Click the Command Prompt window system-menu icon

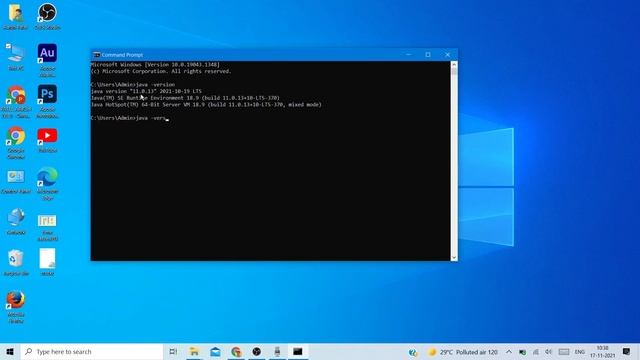click(x=96, y=55)
